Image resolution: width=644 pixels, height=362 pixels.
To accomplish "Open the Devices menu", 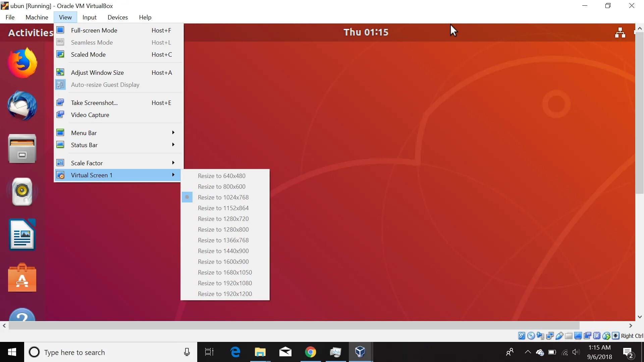I will click(x=118, y=17).
